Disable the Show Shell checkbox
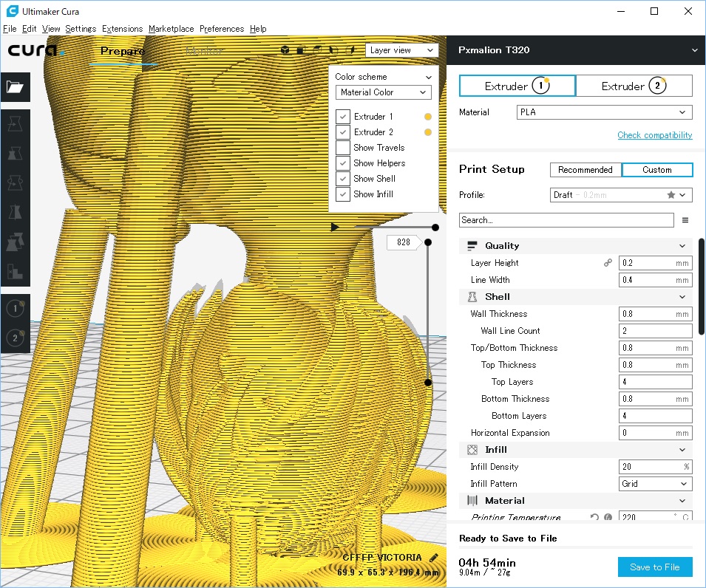Viewport: 706px width, 588px height. (343, 179)
